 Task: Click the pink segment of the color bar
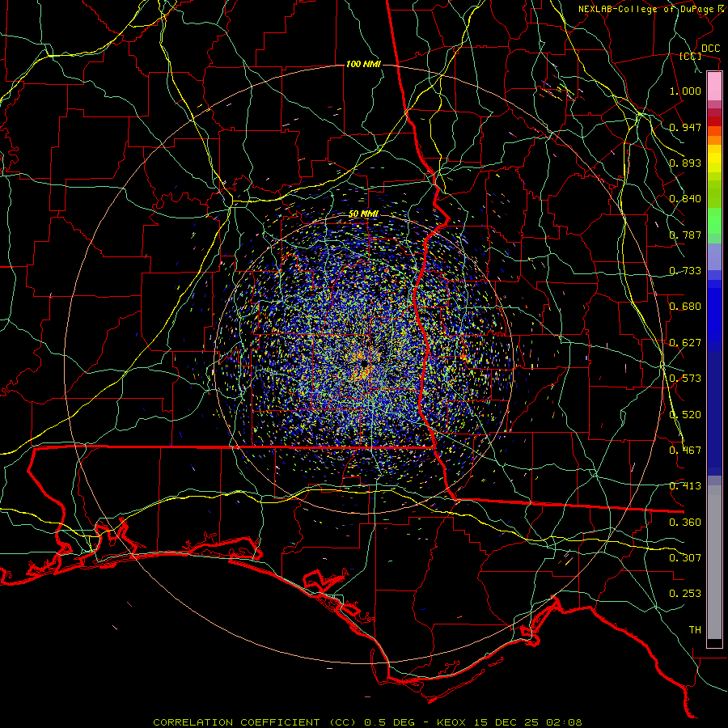point(714,86)
